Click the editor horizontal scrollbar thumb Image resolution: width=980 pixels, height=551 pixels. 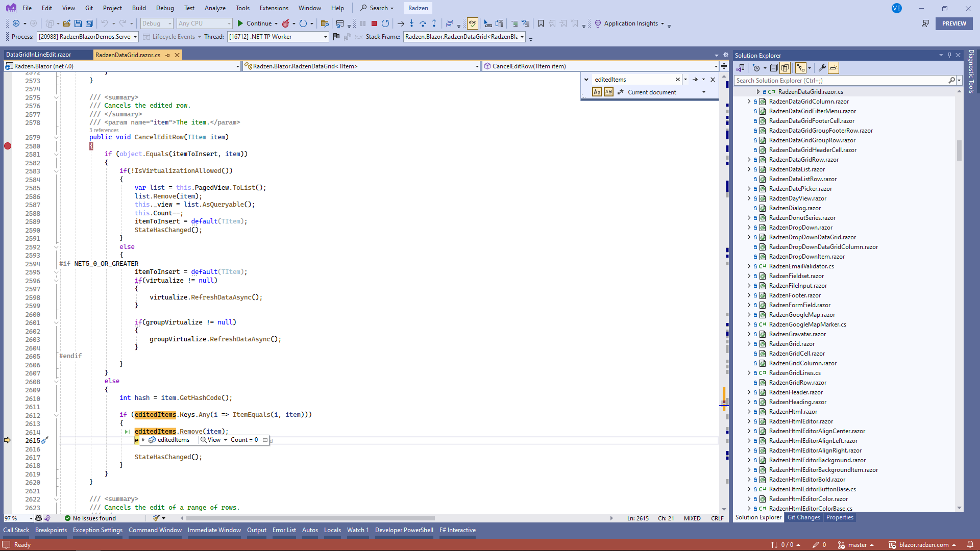pyautogui.click(x=310, y=518)
